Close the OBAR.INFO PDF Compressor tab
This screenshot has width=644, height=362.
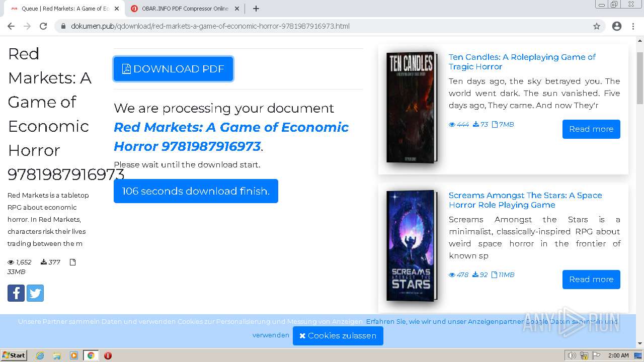[237, 9]
